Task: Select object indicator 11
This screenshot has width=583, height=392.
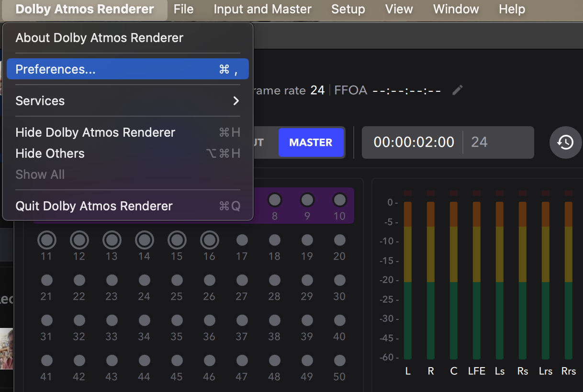Action: pyautogui.click(x=46, y=240)
